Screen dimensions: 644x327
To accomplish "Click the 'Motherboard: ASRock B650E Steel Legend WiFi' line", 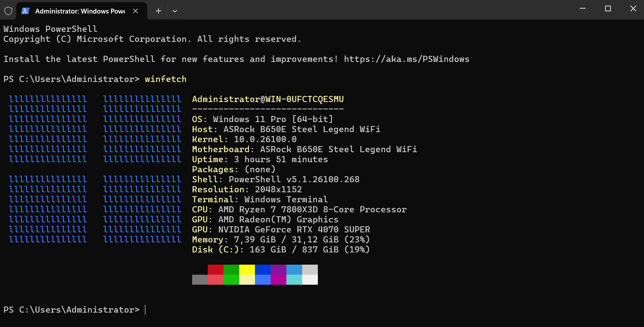I will (304, 149).
